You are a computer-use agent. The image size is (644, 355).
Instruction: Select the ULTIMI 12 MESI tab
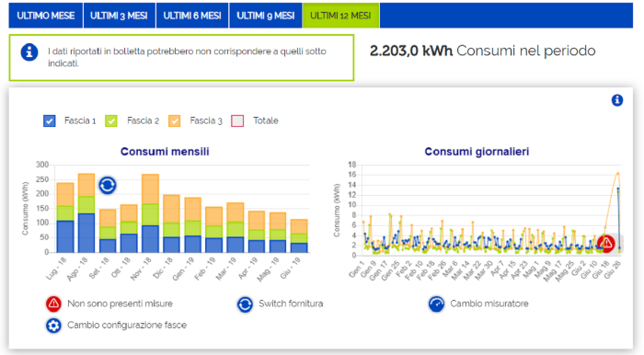point(340,16)
